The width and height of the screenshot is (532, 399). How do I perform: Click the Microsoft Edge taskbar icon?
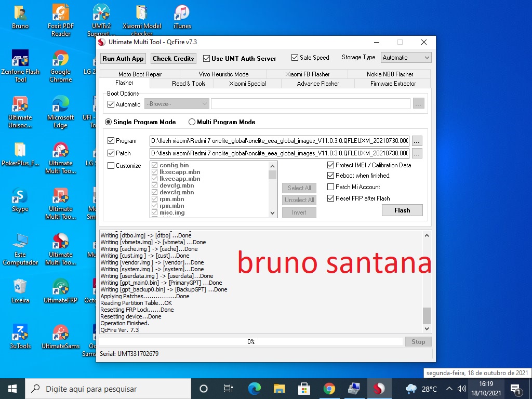tap(254, 388)
